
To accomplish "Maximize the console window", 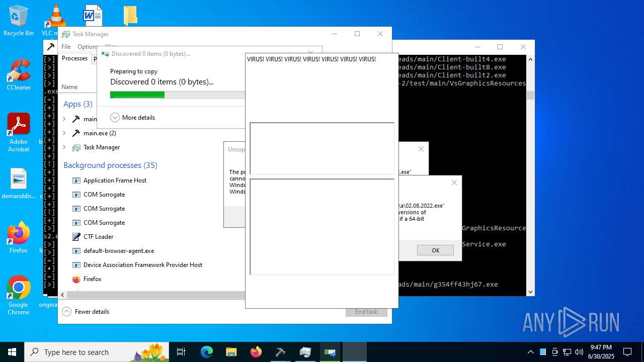I will [500, 47].
